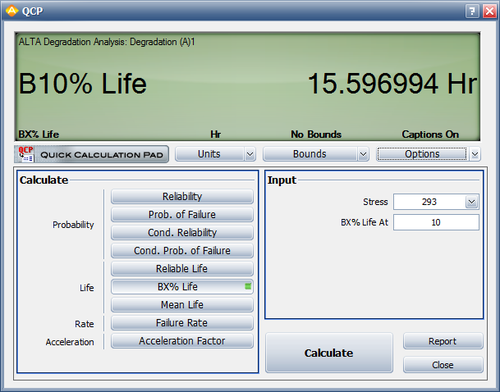This screenshot has width=500, height=392.
Task: Select Cond. Reliability calculation
Action: [182, 232]
